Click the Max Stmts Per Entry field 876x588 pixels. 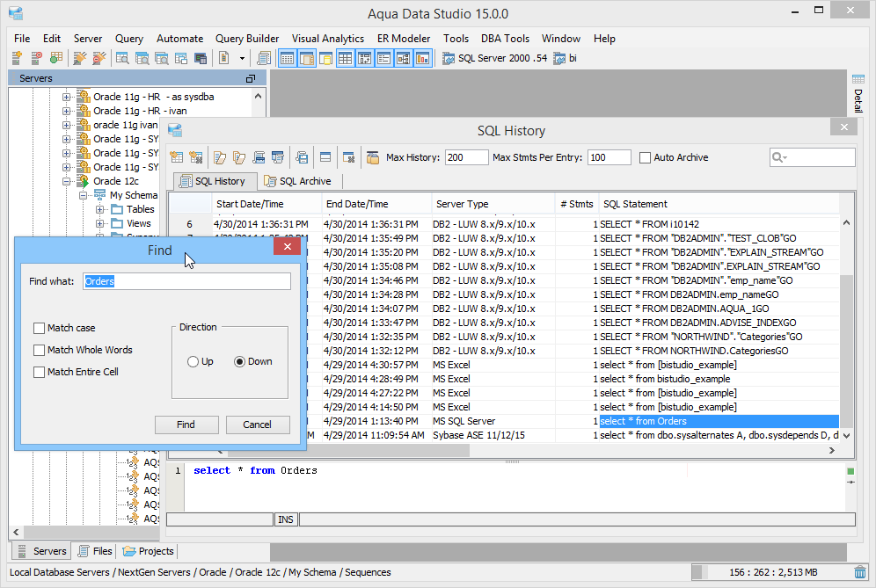click(x=609, y=157)
